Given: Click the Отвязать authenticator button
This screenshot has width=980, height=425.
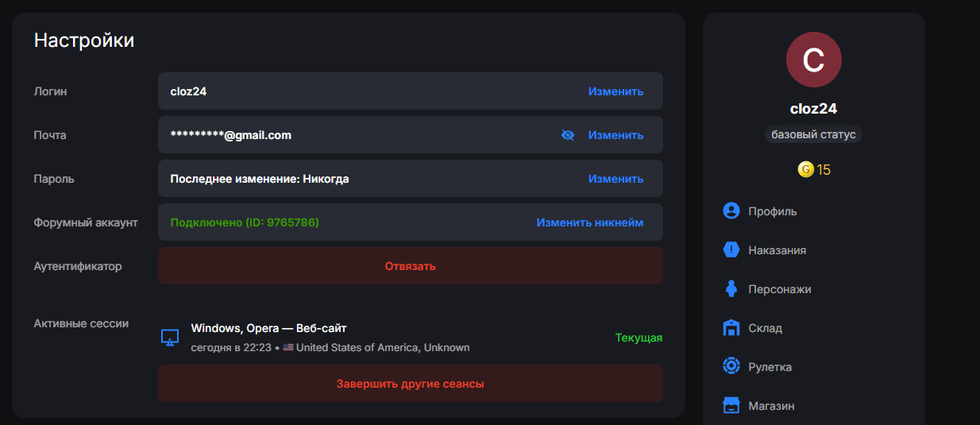Looking at the screenshot, I should (411, 266).
